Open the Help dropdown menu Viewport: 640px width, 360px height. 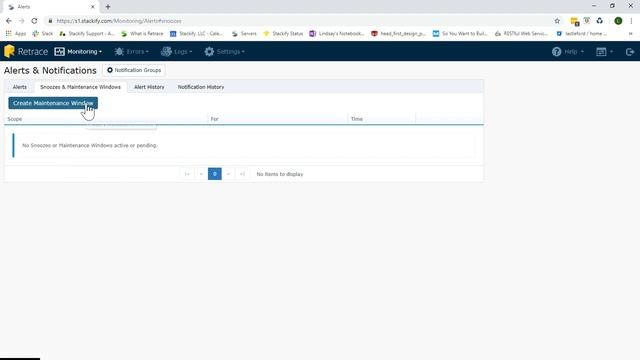click(568, 51)
